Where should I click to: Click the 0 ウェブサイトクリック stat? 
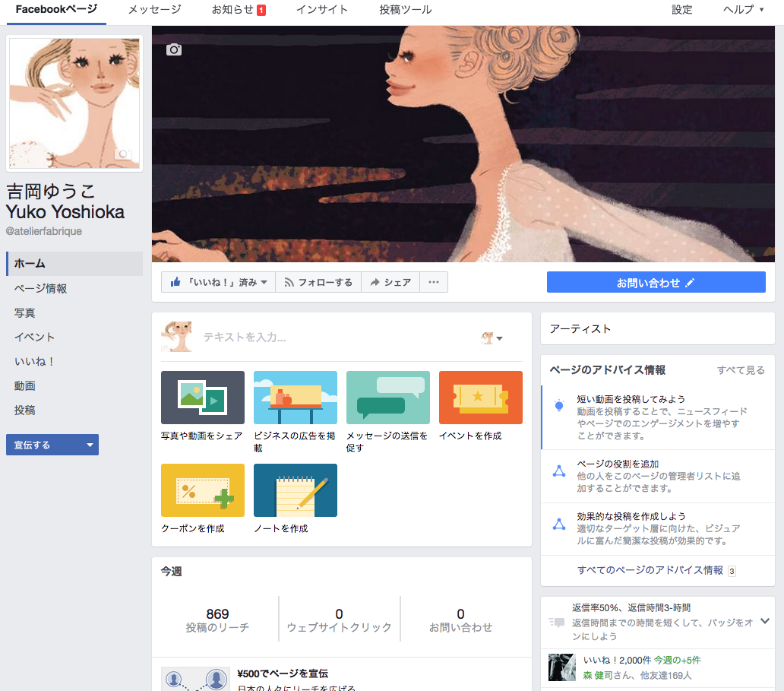[x=339, y=620]
